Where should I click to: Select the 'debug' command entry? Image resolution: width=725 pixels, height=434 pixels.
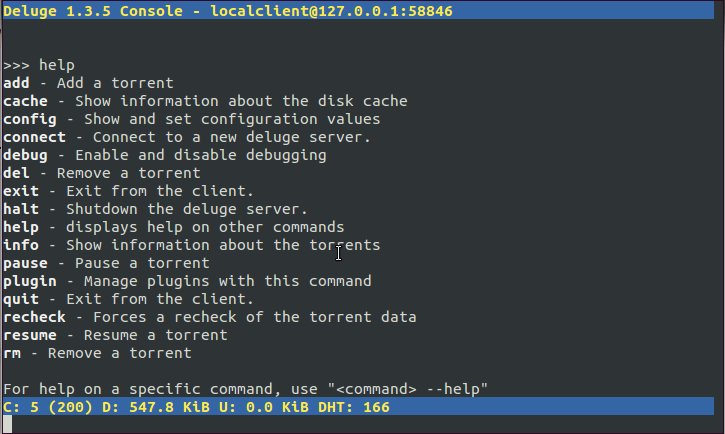coord(25,155)
